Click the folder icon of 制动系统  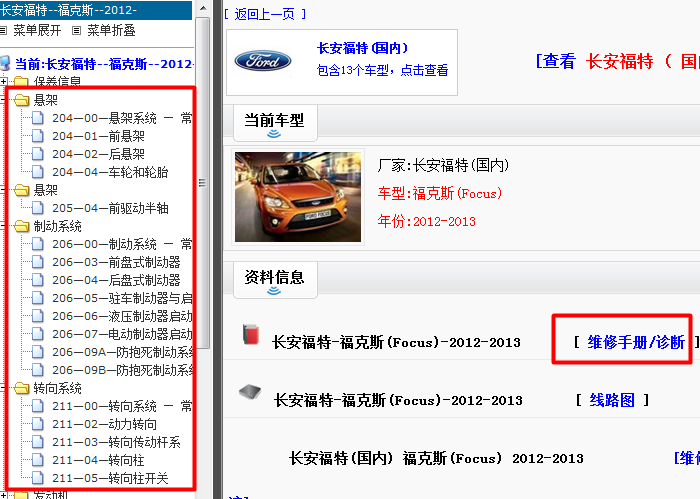click(21, 226)
